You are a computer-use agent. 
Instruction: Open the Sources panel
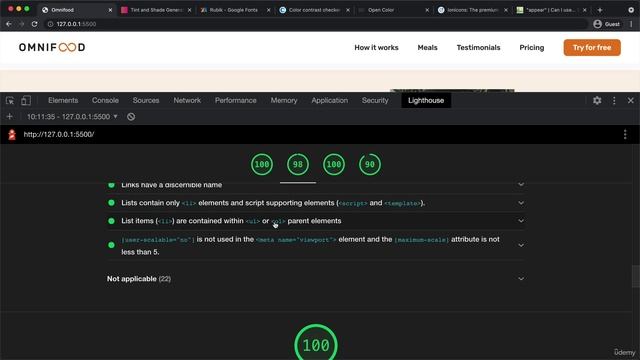coord(146,100)
